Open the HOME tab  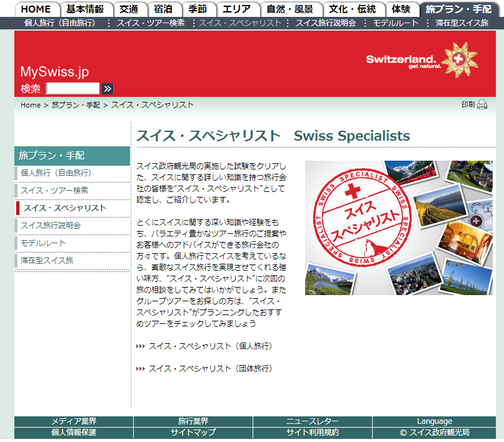pyautogui.click(x=37, y=9)
